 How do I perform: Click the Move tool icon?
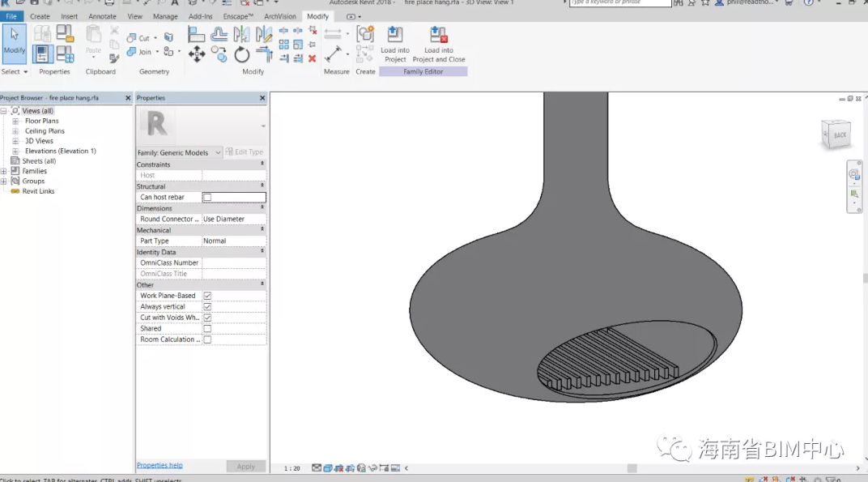(x=197, y=54)
